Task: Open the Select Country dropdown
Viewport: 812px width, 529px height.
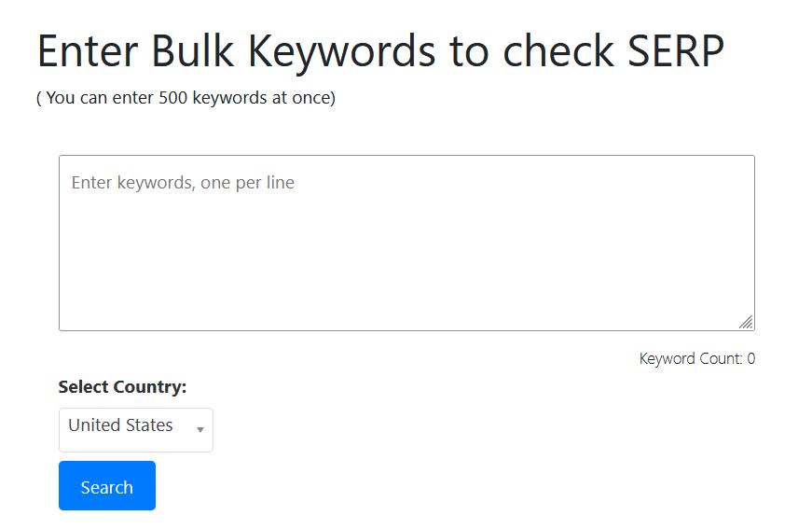Action: tap(136, 430)
